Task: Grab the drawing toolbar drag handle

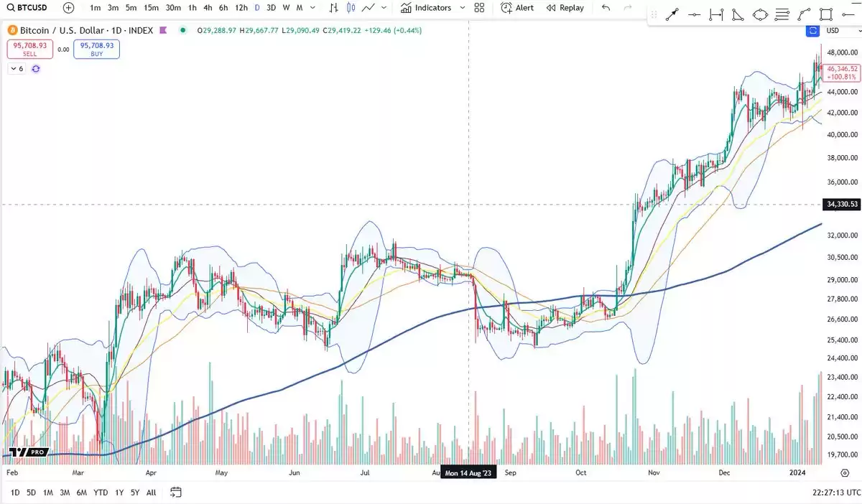Action: (x=653, y=14)
